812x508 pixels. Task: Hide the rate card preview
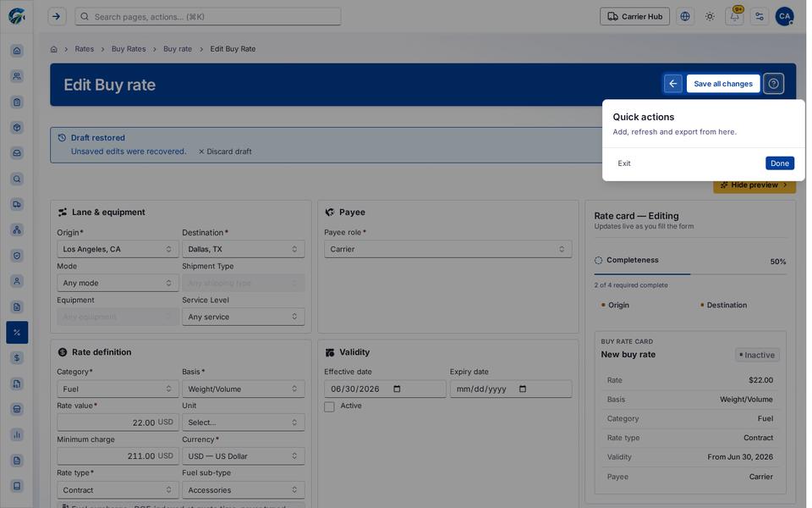(754, 185)
